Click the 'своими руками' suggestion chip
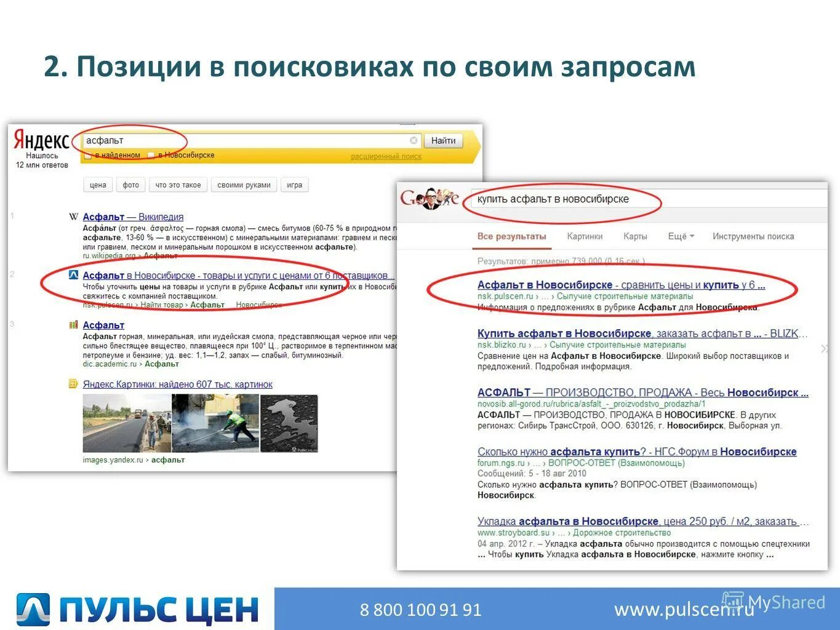The width and height of the screenshot is (840, 630). [244, 185]
